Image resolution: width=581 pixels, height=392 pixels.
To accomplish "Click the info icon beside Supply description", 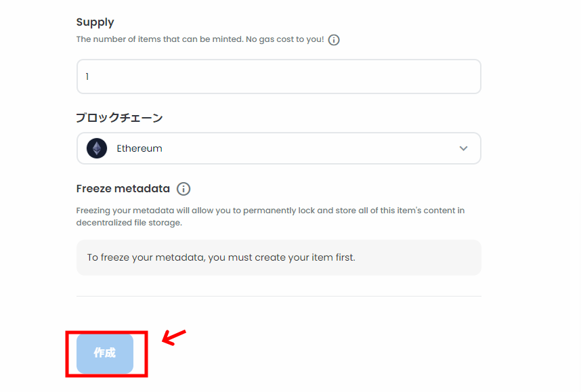I will [x=333, y=40].
